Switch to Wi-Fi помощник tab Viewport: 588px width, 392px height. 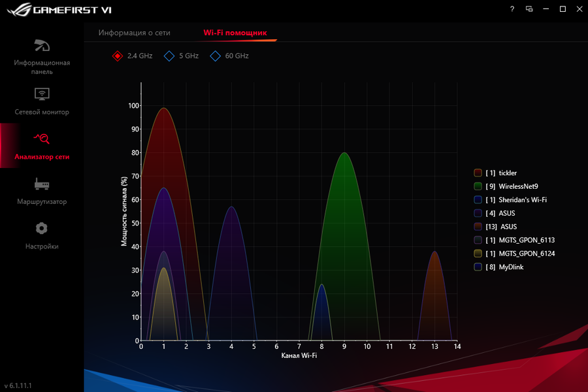[x=235, y=33]
